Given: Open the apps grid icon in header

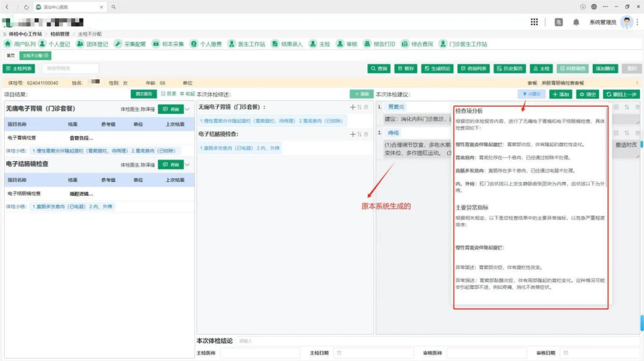Looking at the screenshot, I should 534,22.
